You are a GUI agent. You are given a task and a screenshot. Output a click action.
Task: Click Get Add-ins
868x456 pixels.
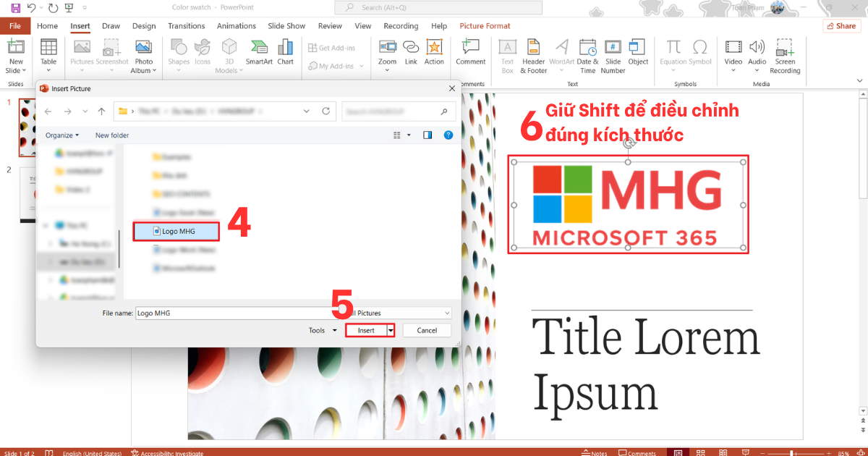[332, 48]
